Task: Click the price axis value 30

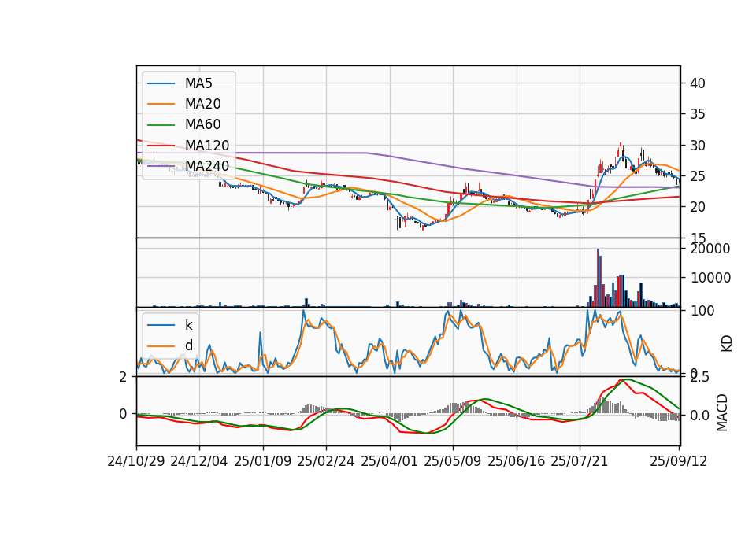Action: 698,146
